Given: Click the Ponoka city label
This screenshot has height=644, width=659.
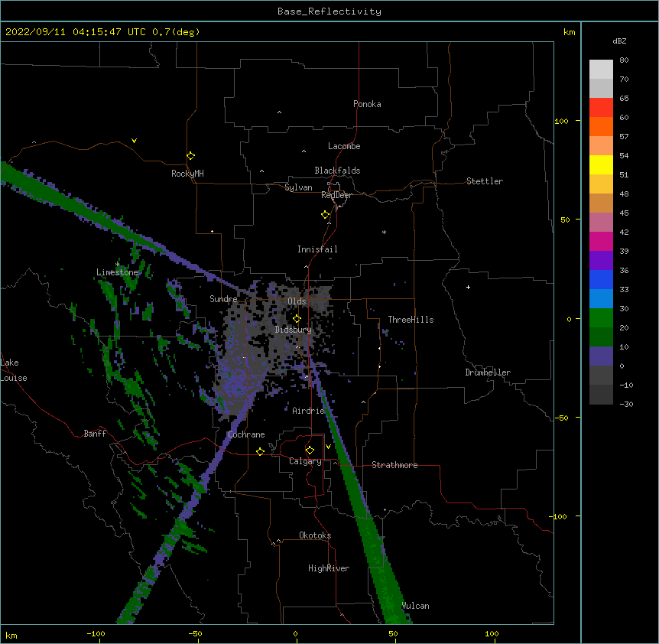Looking at the screenshot, I should click(x=367, y=104).
